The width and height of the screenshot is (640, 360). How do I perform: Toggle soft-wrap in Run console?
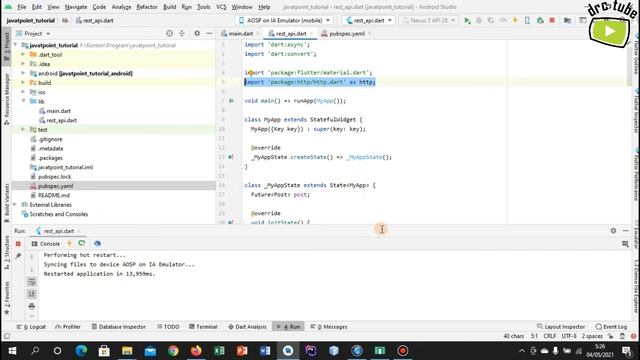(x=31, y=282)
